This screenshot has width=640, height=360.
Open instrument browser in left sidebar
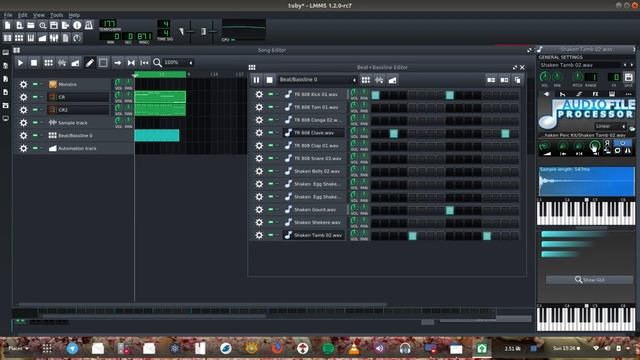click(x=5, y=52)
